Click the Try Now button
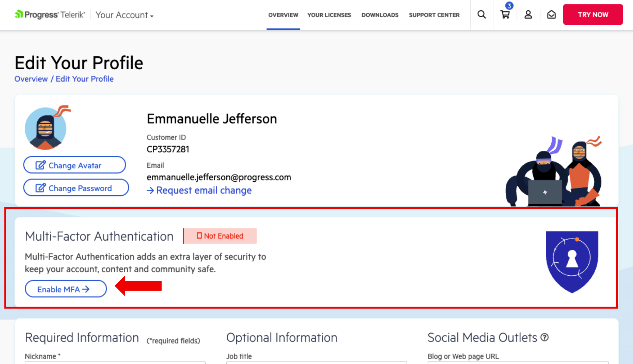This screenshot has height=364, width=633. (x=593, y=15)
